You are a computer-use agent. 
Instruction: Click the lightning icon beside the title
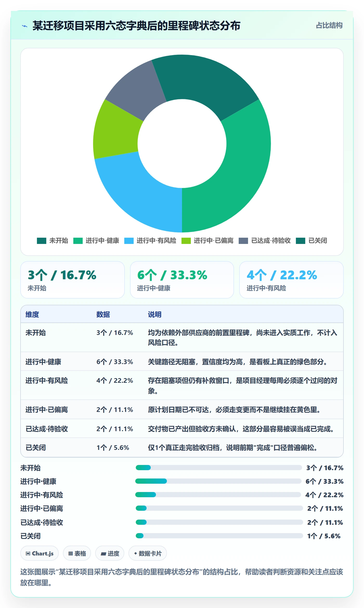tap(25, 26)
